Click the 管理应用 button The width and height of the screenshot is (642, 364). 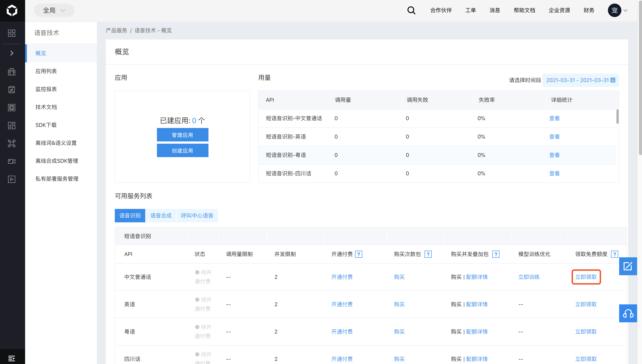tap(182, 135)
